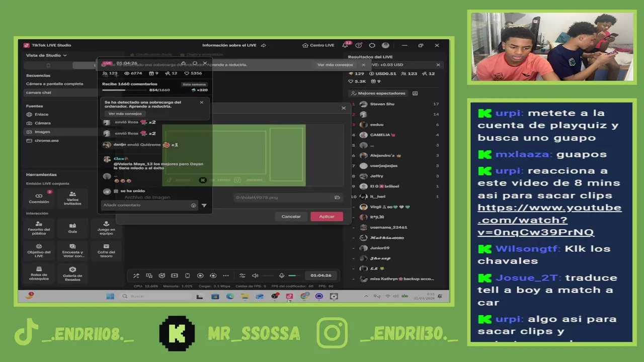Click share arrow next to Información sobre el LIVE
644x362 pixels.
(x=263, y=45)
